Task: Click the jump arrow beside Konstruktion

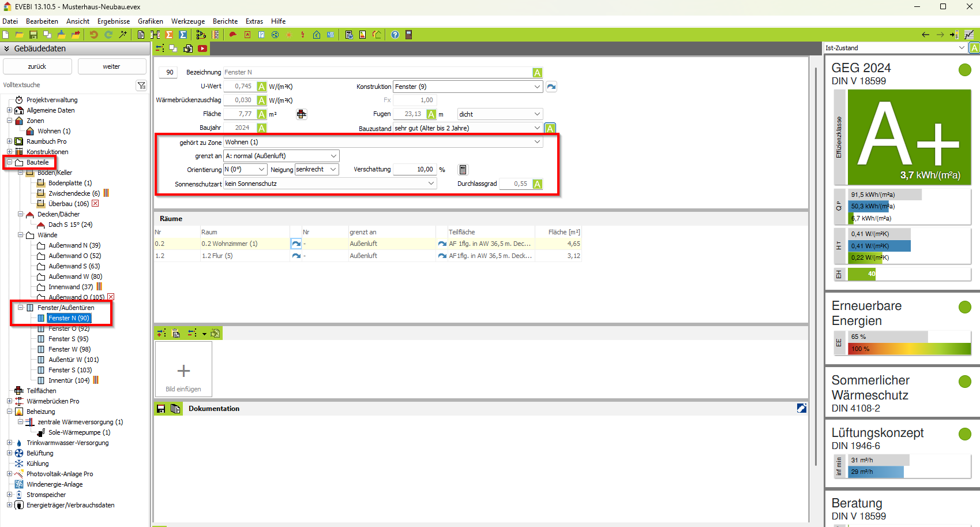Action: (x=551, y=87)
